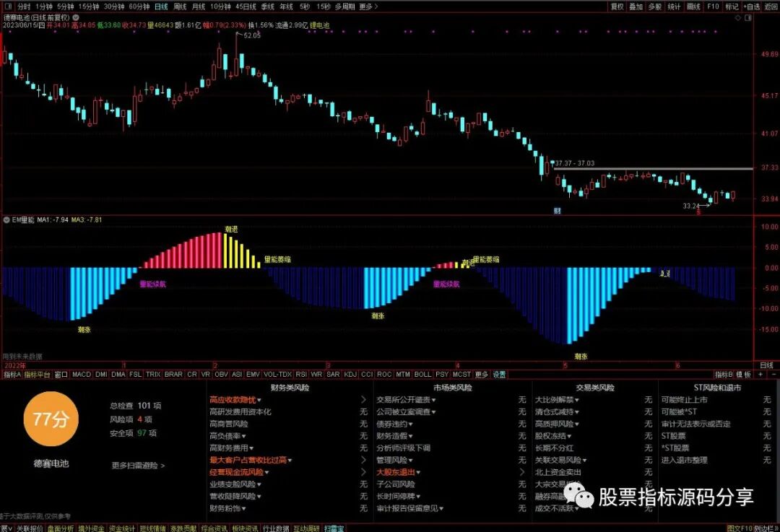The image size is (780, 532).
Task: Switch to 扫雷宝 bottom tab
Action: pos(334,528)
